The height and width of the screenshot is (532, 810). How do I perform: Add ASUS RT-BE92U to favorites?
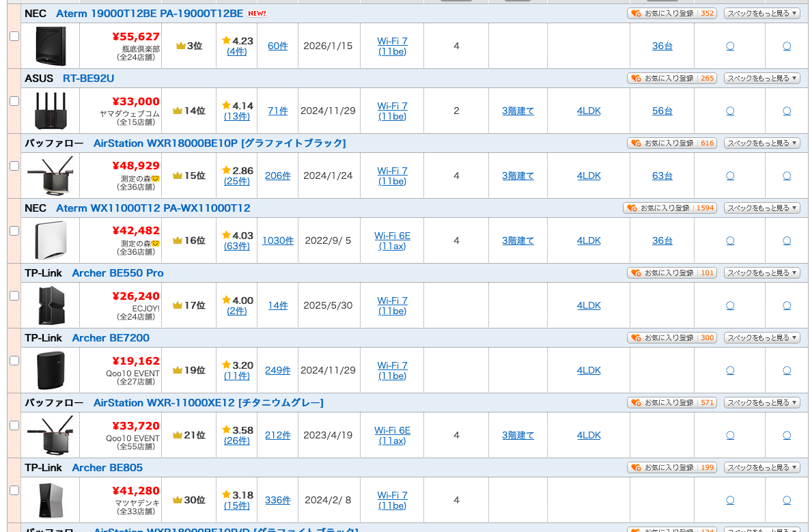click(x=672, y=79)
